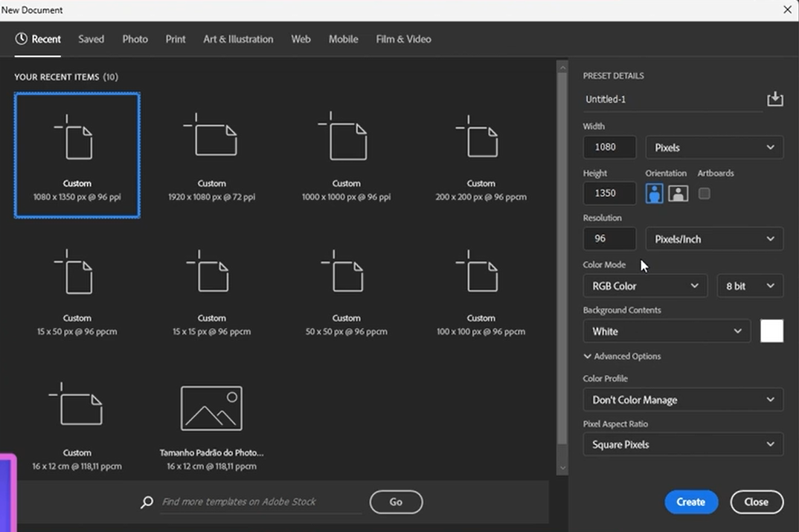Open the Print tab
799x532 pixels.
[176, 39]
